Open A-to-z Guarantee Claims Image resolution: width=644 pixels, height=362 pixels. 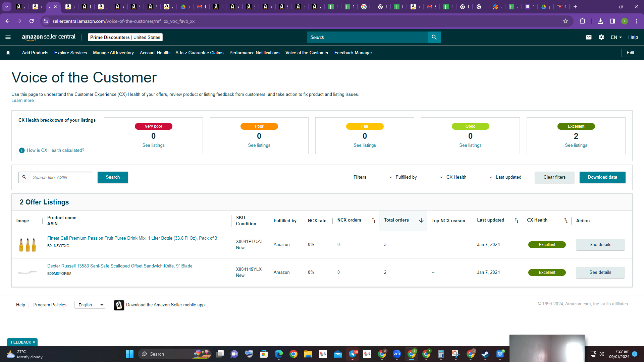(x=200, y=53)
